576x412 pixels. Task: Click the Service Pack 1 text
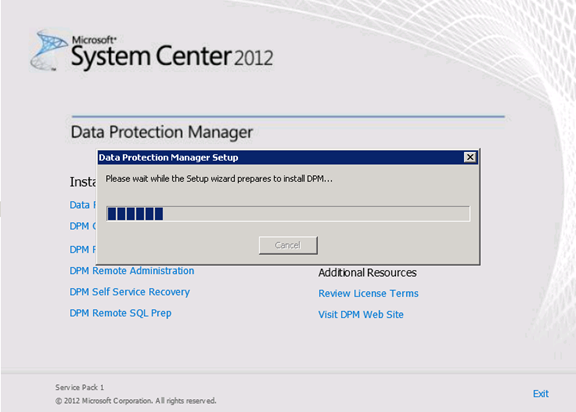(80, 387)
